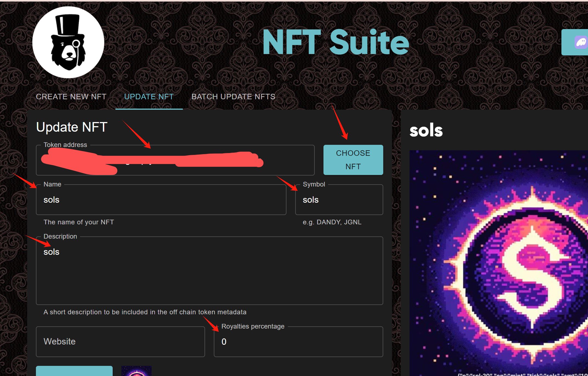Click the sols title above preview
Viewport: 588px width, 376px height.
[x=426, y=131]
